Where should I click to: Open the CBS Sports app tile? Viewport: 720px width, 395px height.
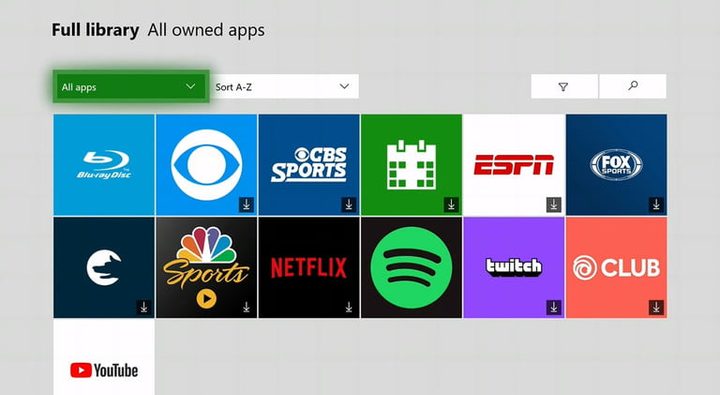pos(309,164)
